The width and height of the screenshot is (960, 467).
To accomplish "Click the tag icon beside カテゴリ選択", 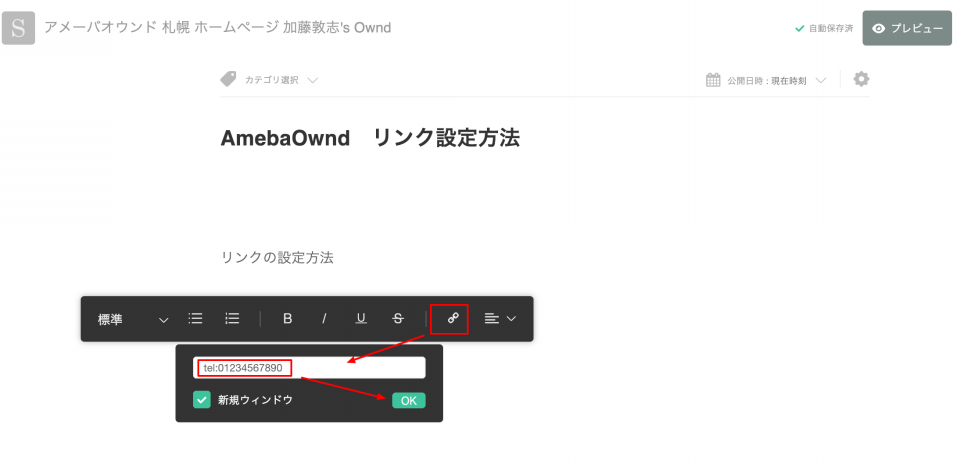I will click(228, 79).
